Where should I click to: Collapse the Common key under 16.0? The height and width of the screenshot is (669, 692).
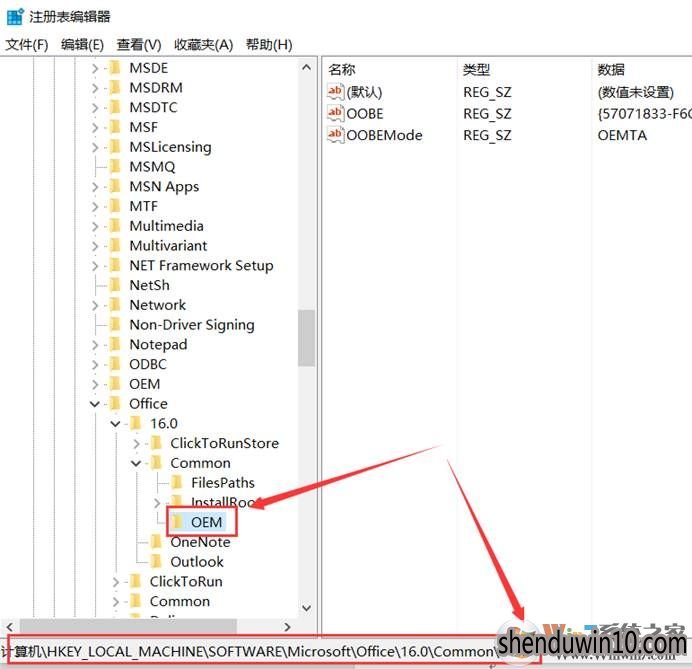point(136,463)
